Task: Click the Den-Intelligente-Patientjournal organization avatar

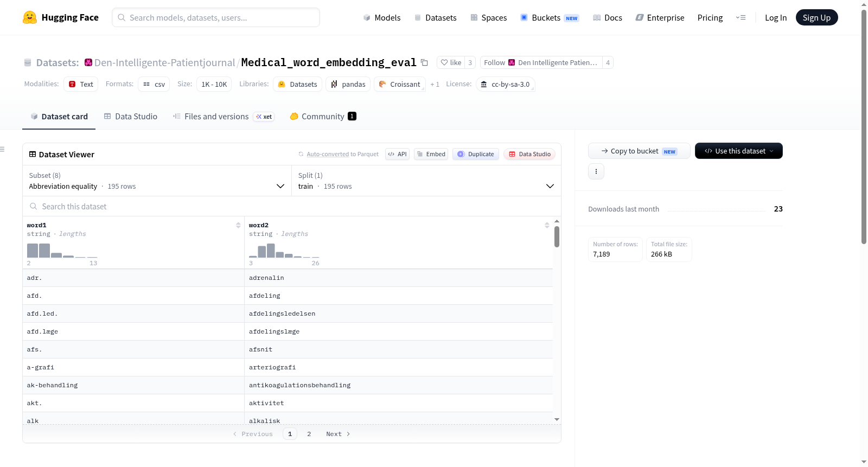Action: pyautogui.click(x=88, y=62)
